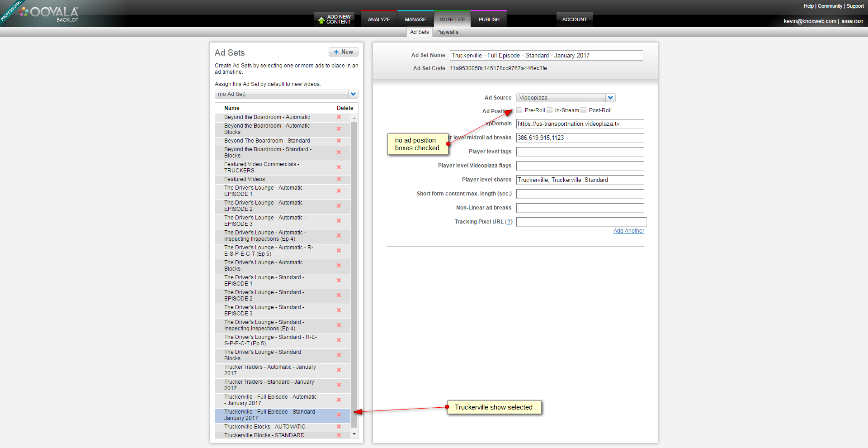Image resolution: width=868 pixels, height=448 pixels.
Task: Delete Featured Video Commercials - TRUCKERS ad set
Action: pyautogui.click(x=339, y=167)
